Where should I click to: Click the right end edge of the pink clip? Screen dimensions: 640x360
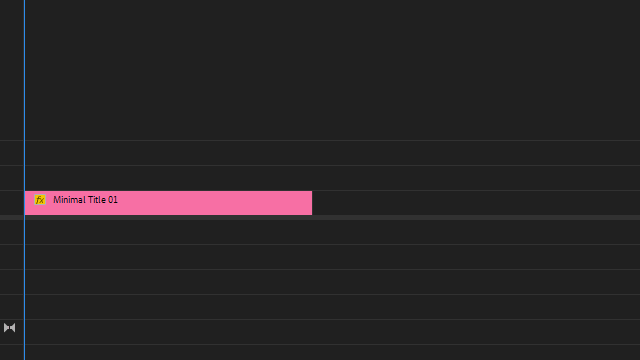click(x=311, y=203)
